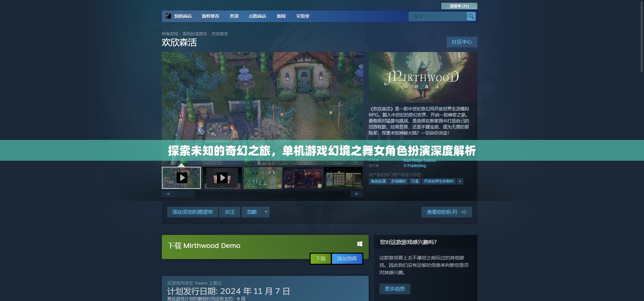Click the green 下载 button

[321, 259]
